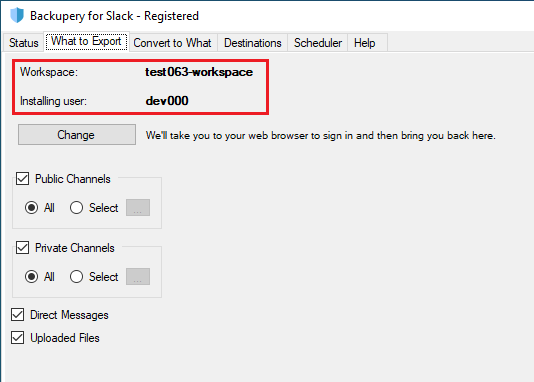Go to the Convert to What tab

(172, 43)
